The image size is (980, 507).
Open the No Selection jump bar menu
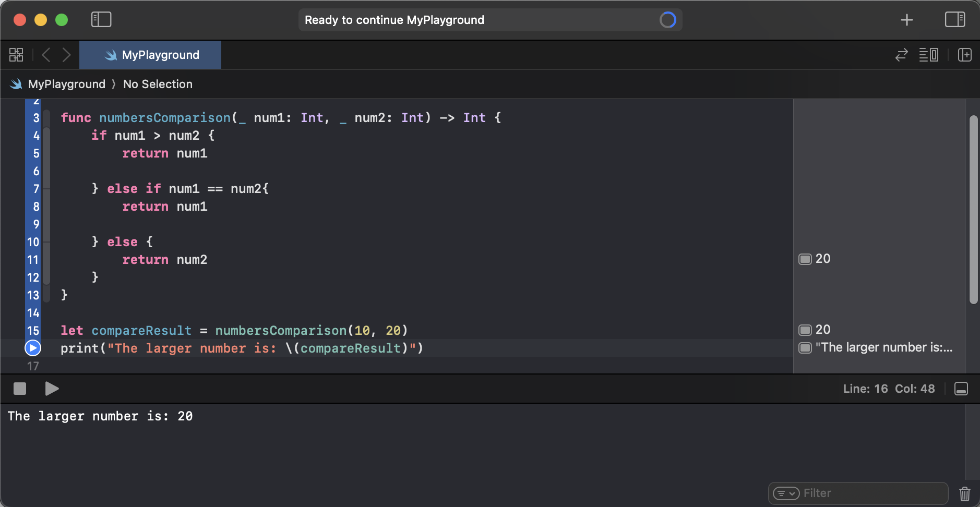pos(158,84)
